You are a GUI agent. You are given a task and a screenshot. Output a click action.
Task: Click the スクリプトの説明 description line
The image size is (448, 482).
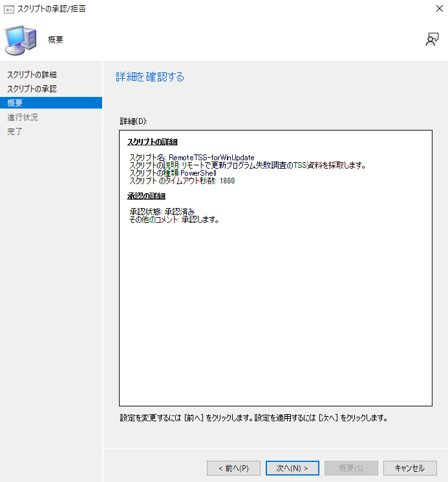click(247, 165)
